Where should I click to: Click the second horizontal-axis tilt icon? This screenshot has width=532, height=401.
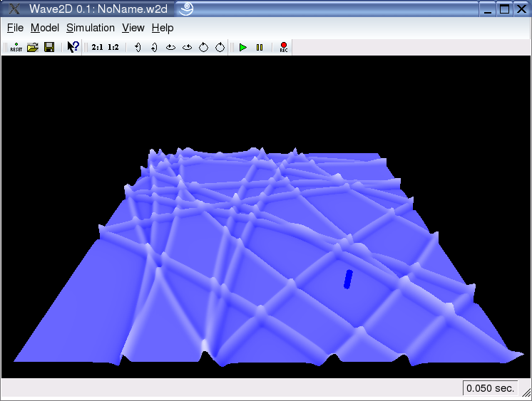[x=187, y=47]
